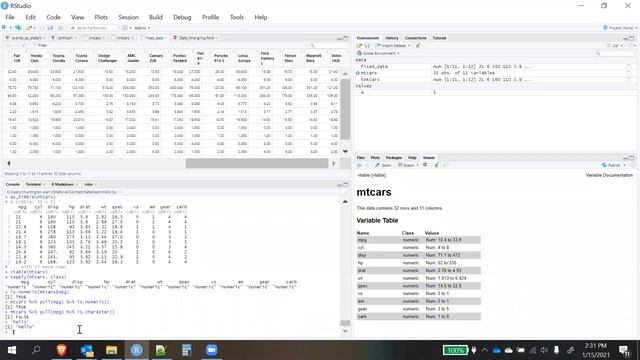Open the Debug menu

[182, 17]
